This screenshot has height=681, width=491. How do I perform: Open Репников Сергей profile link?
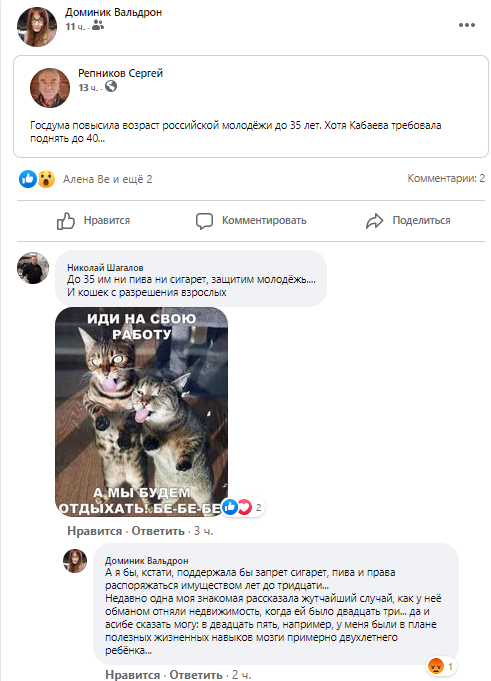[121, 73]
